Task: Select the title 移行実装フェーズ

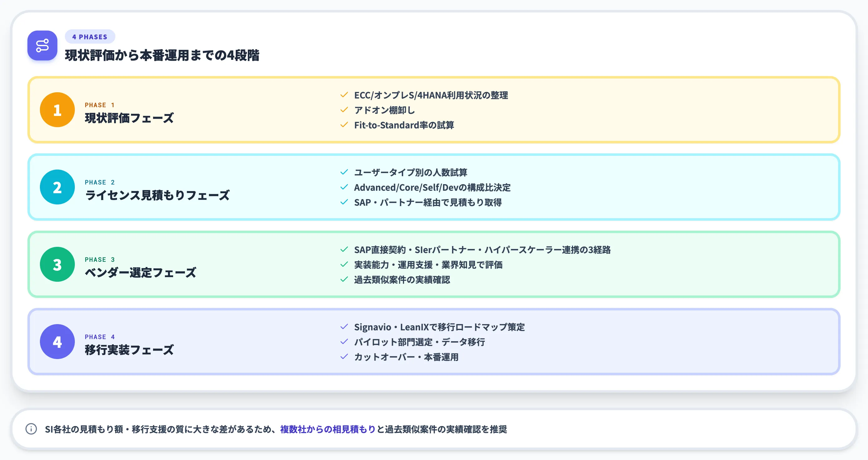Action: coord(129,350)
